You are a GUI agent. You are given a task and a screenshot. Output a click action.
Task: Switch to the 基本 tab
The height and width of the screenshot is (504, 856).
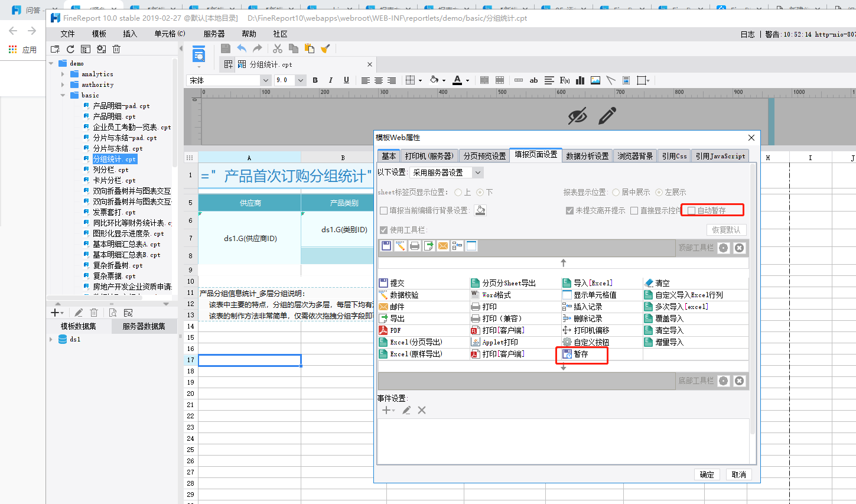point(389,156)
